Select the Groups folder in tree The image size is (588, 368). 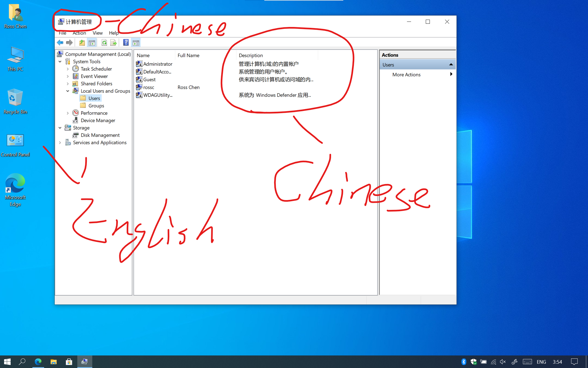point(96,105)
